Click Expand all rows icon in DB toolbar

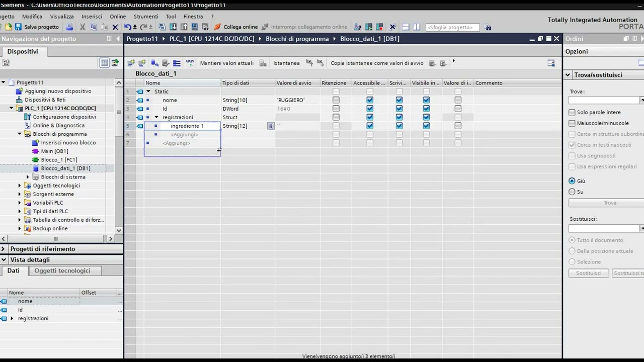click(x=177, y=63)
